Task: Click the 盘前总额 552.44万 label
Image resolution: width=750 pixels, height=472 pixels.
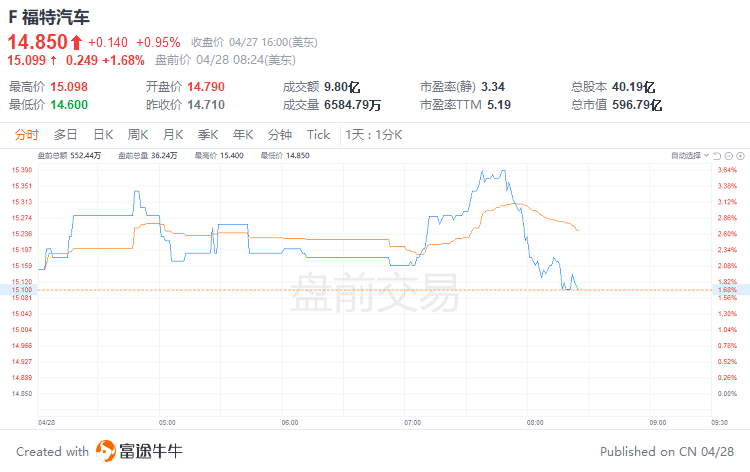Action: [x=69, y=155]
